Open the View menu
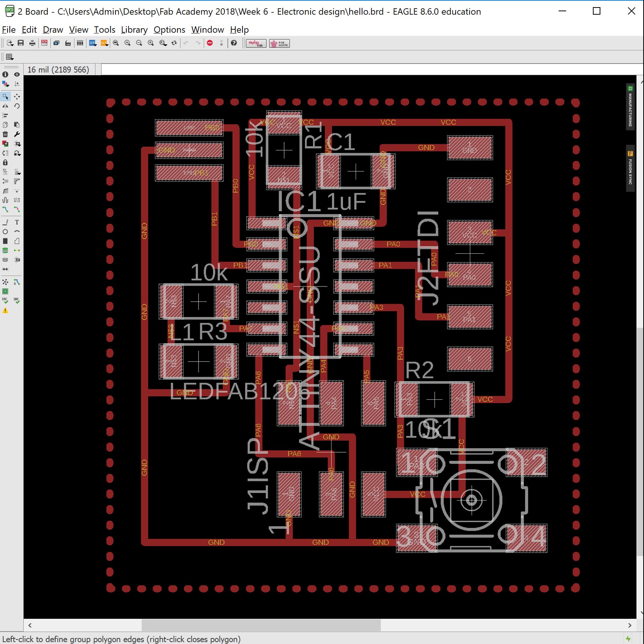 click(79, 30)
